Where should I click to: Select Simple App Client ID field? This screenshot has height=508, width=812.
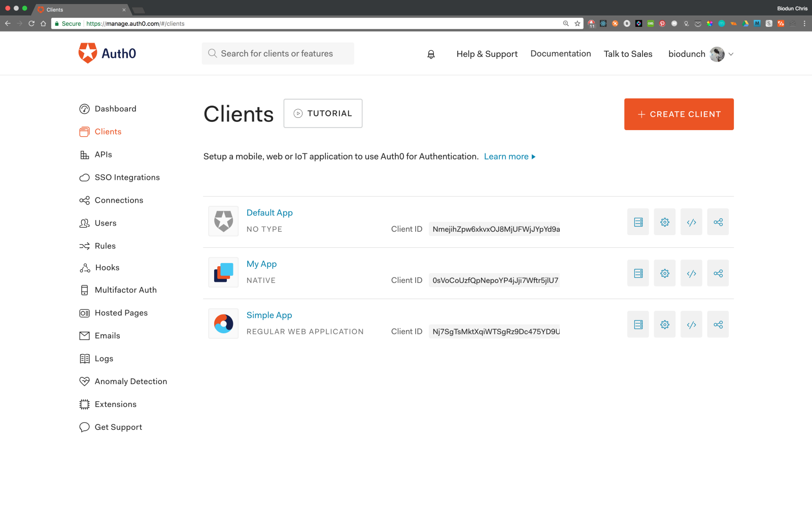[x=494, y=332]
